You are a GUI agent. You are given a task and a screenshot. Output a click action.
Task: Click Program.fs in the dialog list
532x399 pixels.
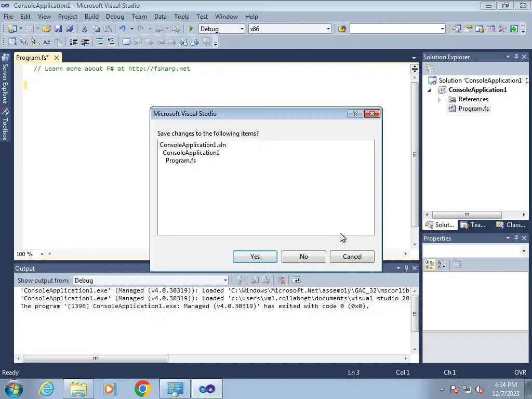[x=180, y=161]
